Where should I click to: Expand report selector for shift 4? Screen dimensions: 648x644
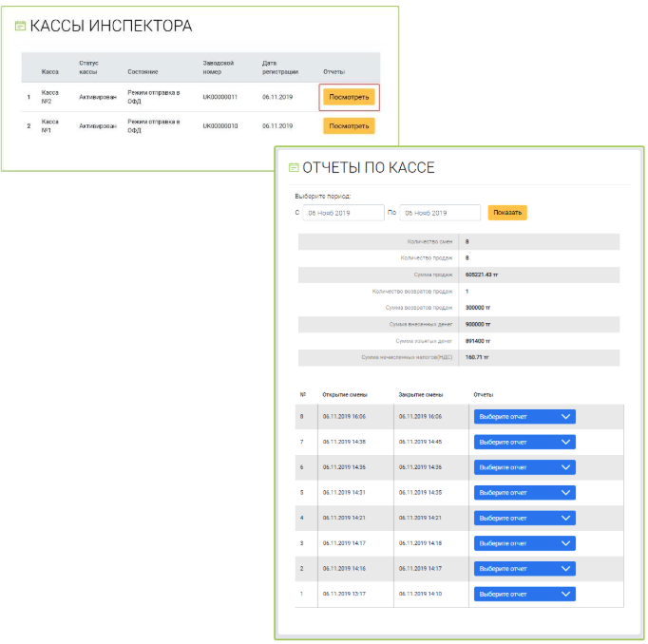coord(524,518)
